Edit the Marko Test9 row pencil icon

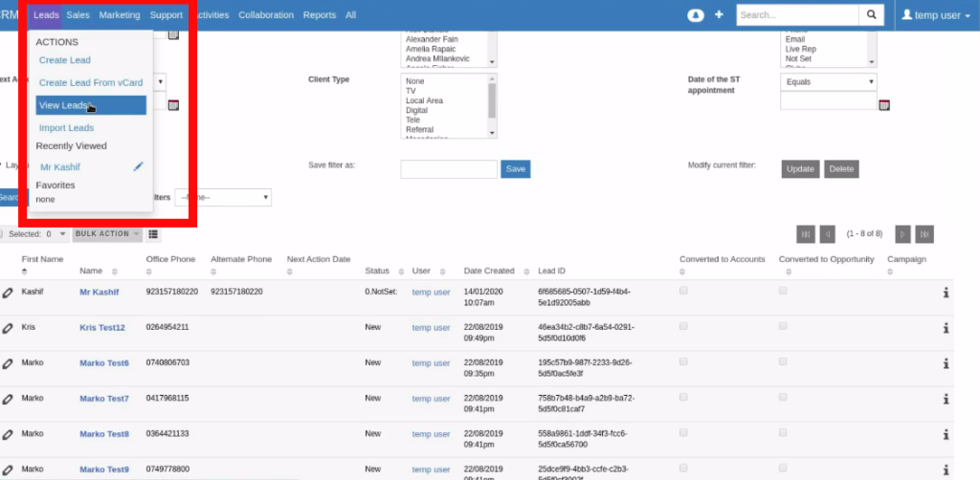[x=8, y=469]
